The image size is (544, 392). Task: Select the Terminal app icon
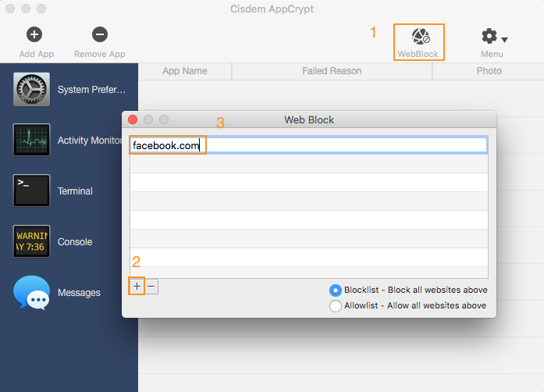(x=32, y=191)
